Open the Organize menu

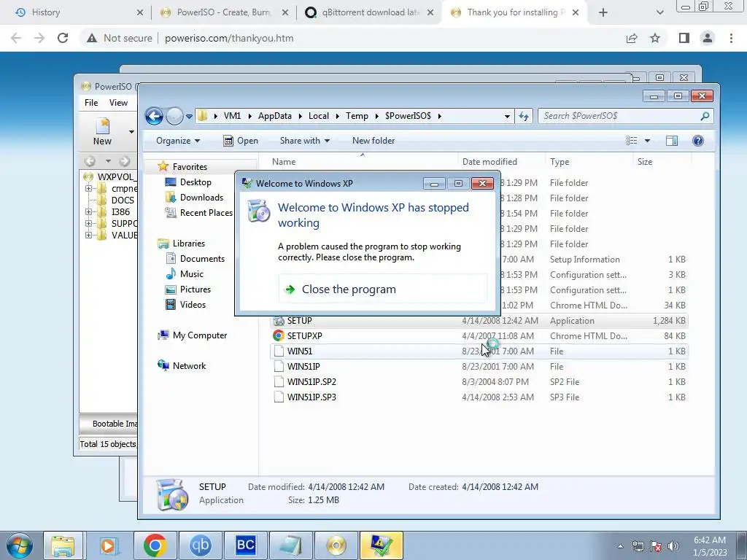pos(178,141)
